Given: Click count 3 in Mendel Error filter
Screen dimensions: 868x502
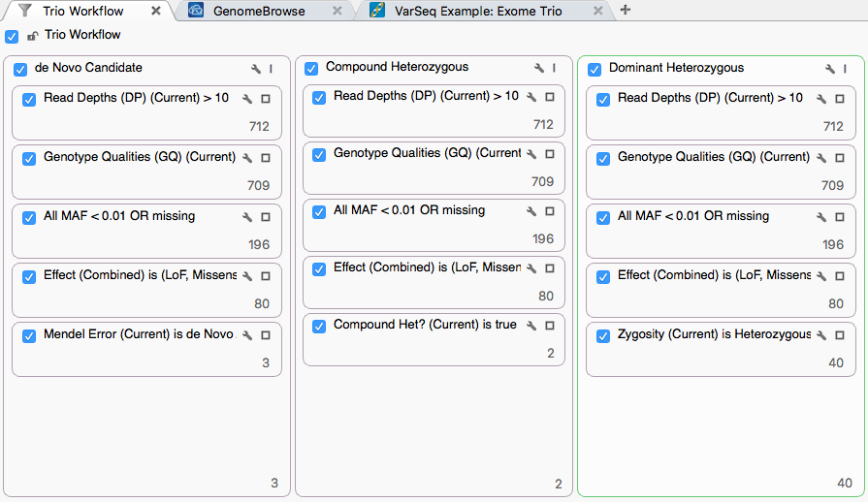Looking at the screenshot, I should [266, 363].
